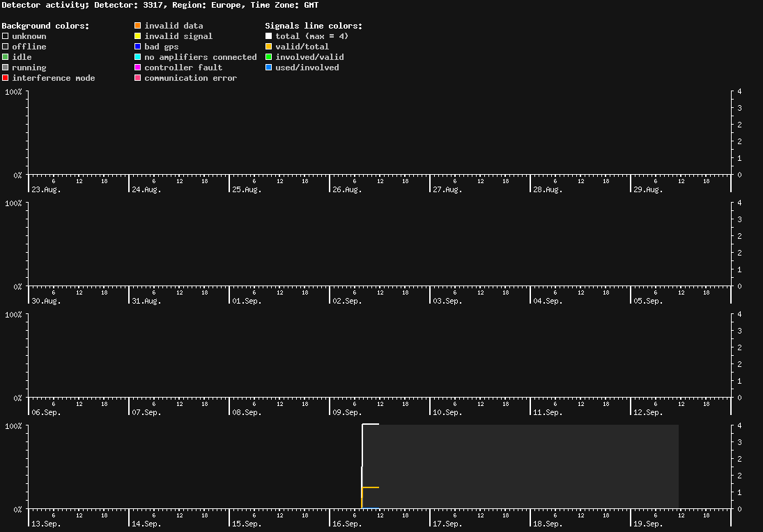
Task: Click the 01.Sep. date label
Action: click(x=247, y=301)
